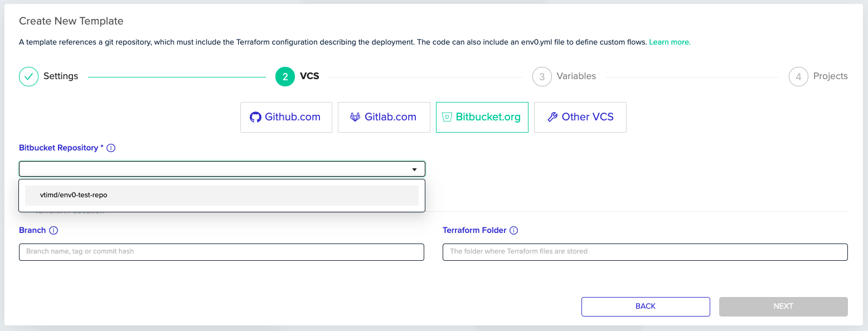Click the Settings step checkmark circle
Image resolution: width=868 pixels, height=331 pixels.
[28, 76]
